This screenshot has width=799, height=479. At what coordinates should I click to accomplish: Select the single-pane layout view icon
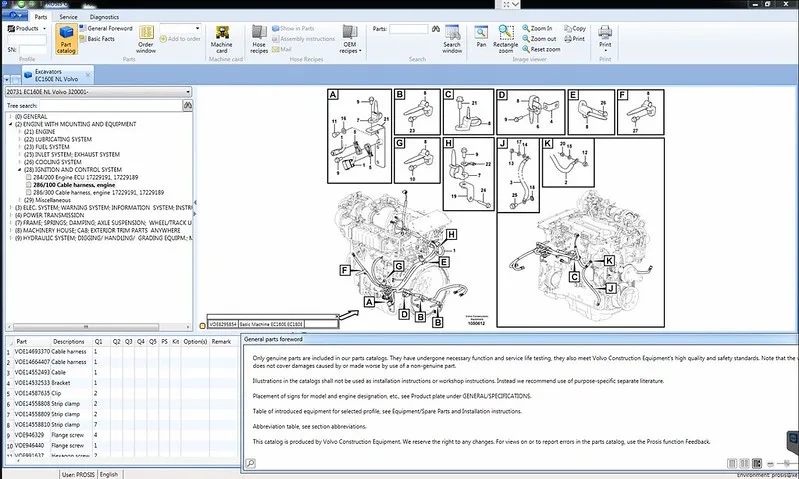(x=732, y=463)
